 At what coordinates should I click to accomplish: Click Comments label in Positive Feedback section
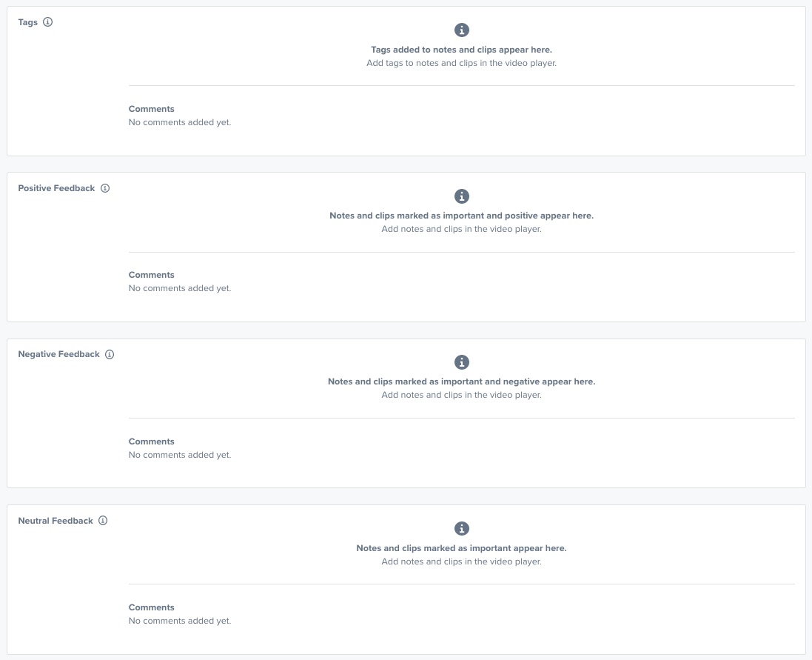click(151, 275)
